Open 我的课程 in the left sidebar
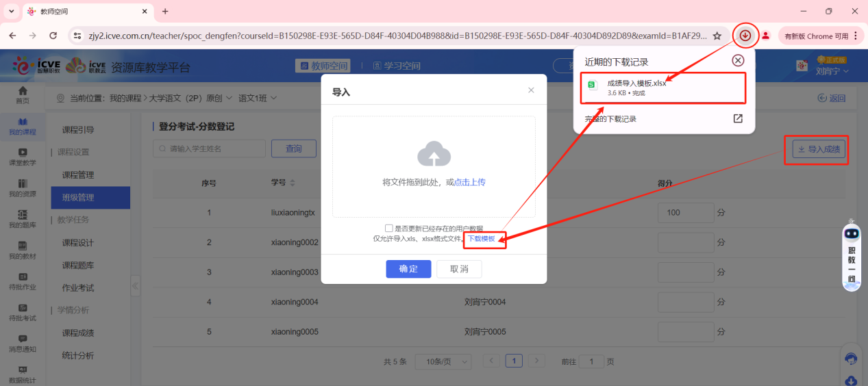 pyautogui.click(x=23, y=127)
